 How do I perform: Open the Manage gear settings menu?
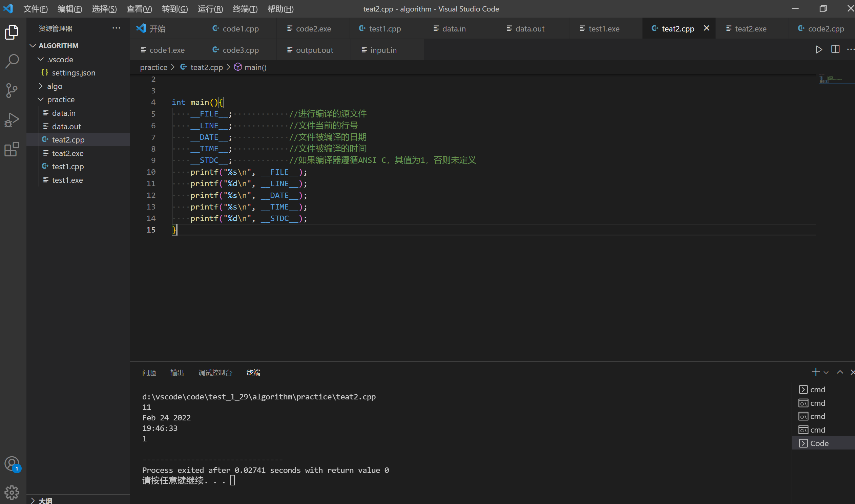pyautogui.click(x=12, y=492)
